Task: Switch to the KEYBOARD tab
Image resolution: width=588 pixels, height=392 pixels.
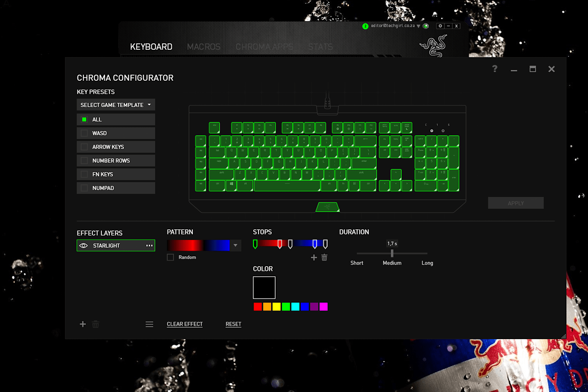Action: pos(151,47)
